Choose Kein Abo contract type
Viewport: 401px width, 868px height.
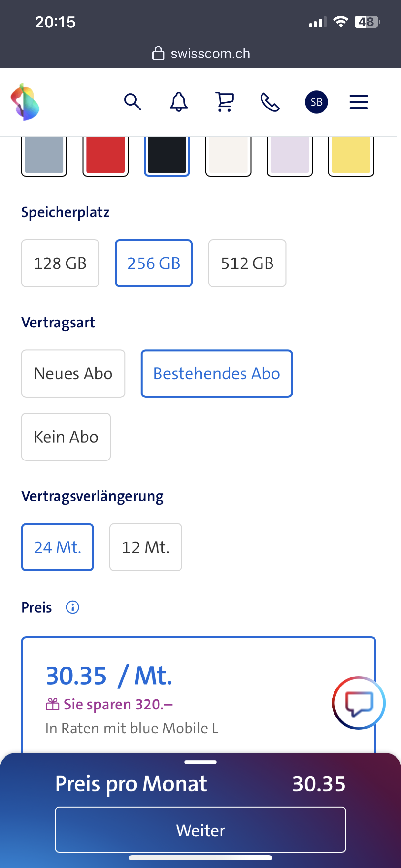pos(66,437)
